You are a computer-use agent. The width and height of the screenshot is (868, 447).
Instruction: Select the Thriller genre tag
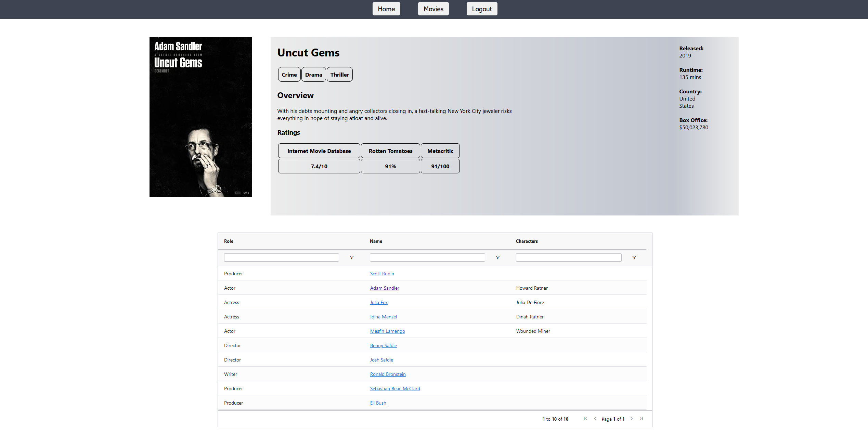click(x=339, y=74)
